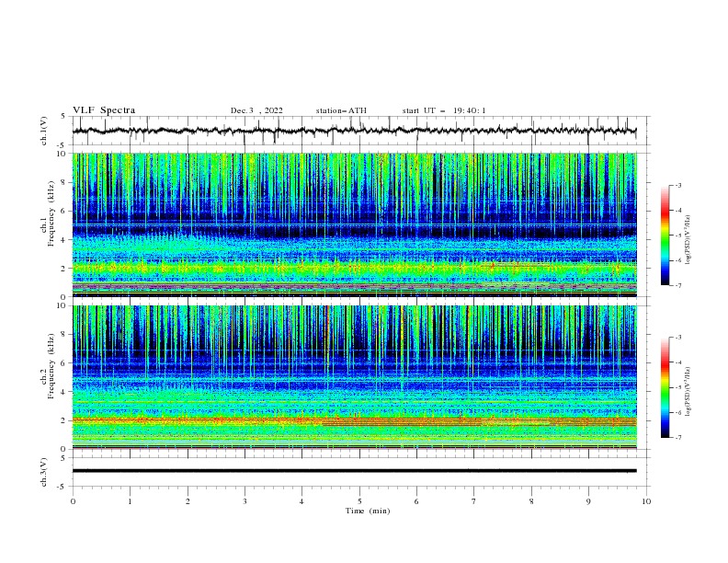Click the "-7" value below ch.2 colorbar

pyautogui.click(x=677, y=438)
